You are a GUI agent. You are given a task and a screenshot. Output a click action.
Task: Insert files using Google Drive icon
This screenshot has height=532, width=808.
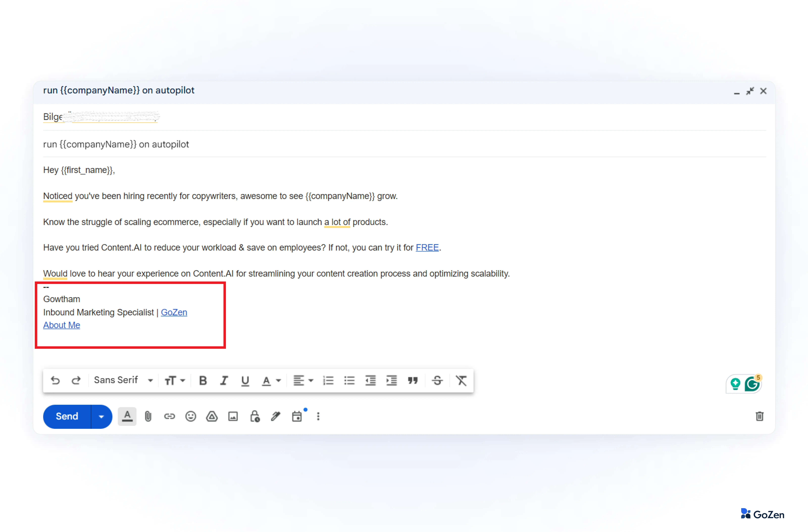pos(212,416)
